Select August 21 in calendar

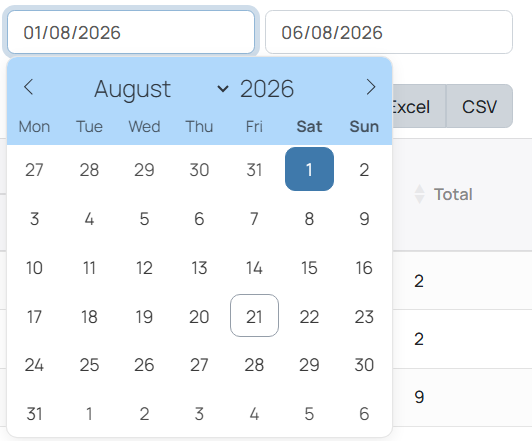[x=254, y=316]
